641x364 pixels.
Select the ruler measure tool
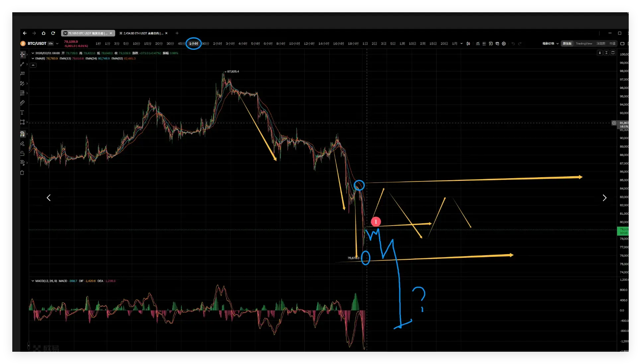click(22, 103)
